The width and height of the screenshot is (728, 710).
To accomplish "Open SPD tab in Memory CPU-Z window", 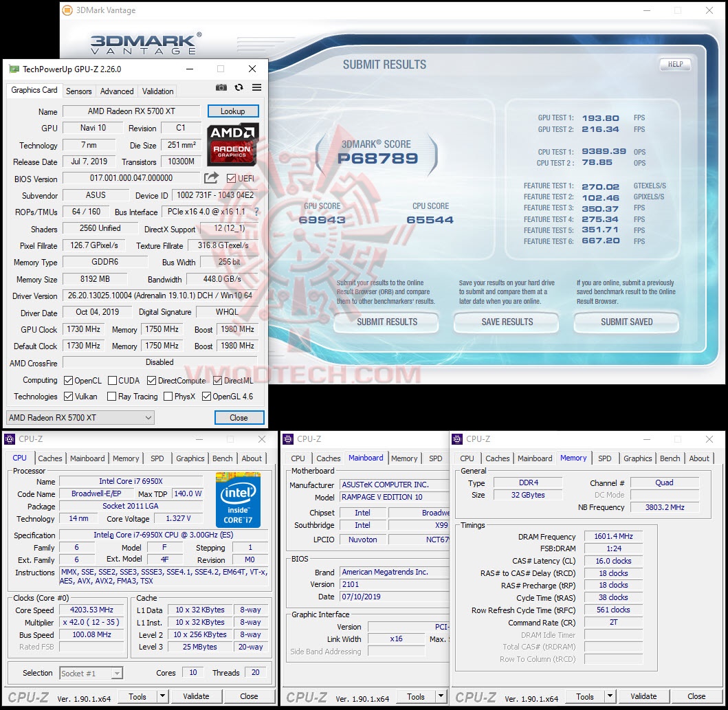I will (x=604, y=458).
